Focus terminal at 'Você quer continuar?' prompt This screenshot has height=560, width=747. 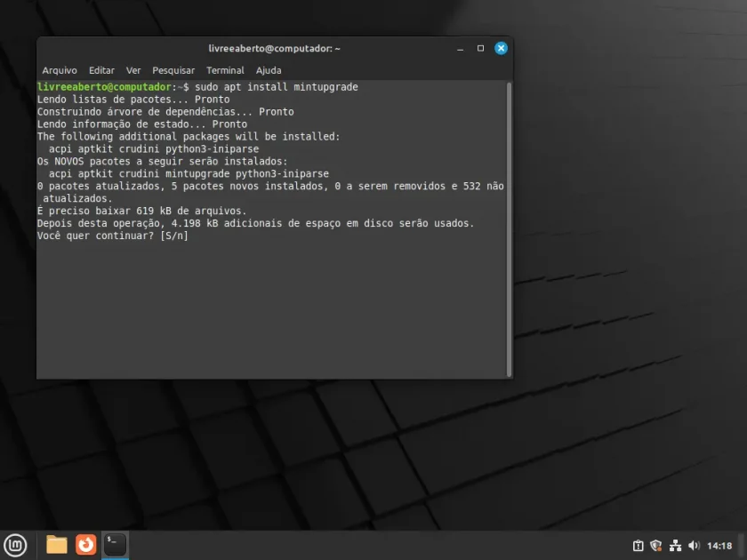[112, 236]
